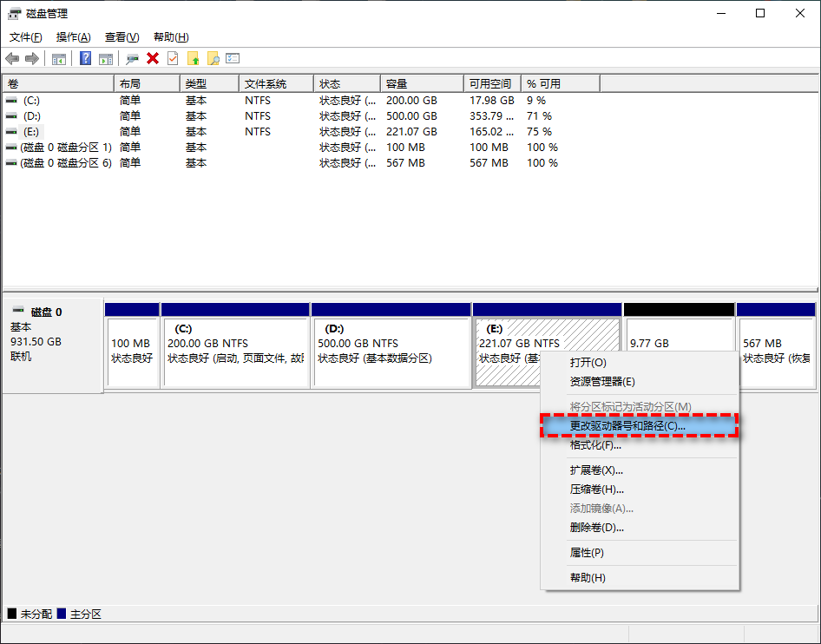Sort by the 卷 column header

[x=58, y=84]
